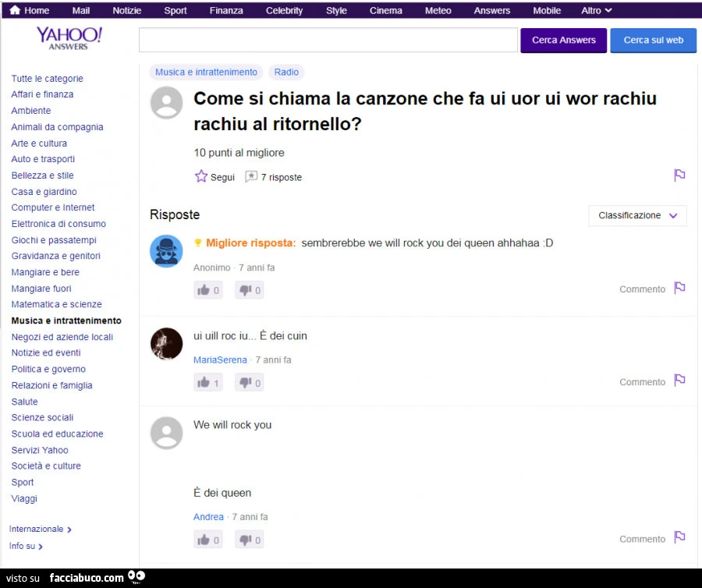Select Politica e governo category
The height and width of the screenshot is (588, 702).
[48, 369]
